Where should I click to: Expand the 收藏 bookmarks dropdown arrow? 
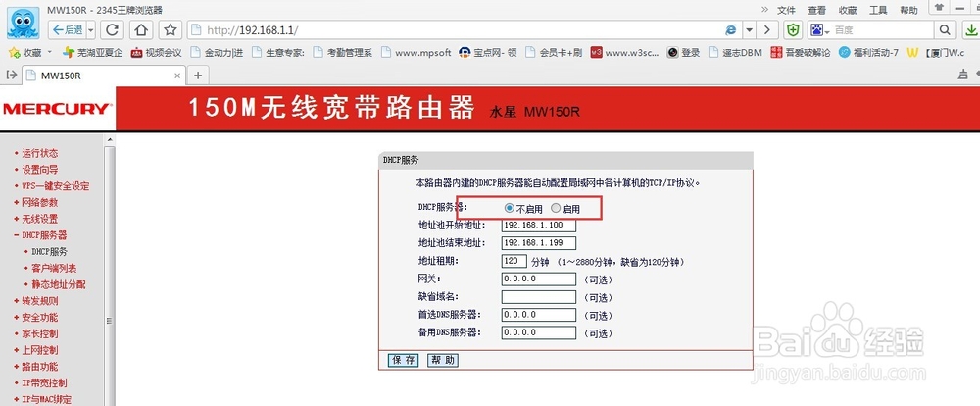50,53
